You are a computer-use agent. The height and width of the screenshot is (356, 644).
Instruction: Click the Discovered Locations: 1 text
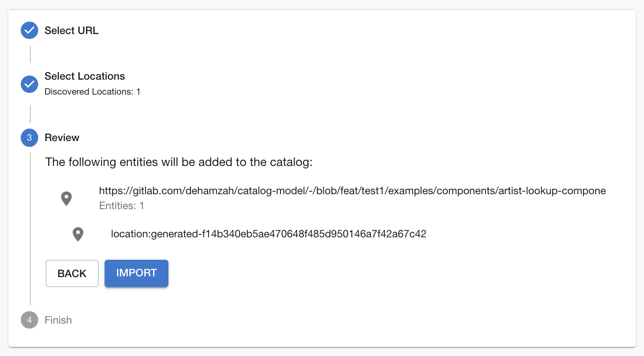(92, 92)
